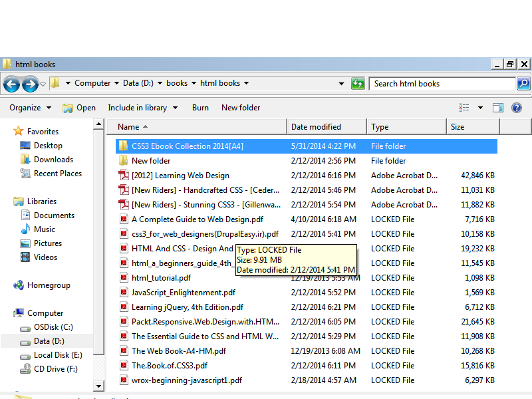Open the view options dropdown arrow
This screenshot has width=532, height=399.
point(480,108)
